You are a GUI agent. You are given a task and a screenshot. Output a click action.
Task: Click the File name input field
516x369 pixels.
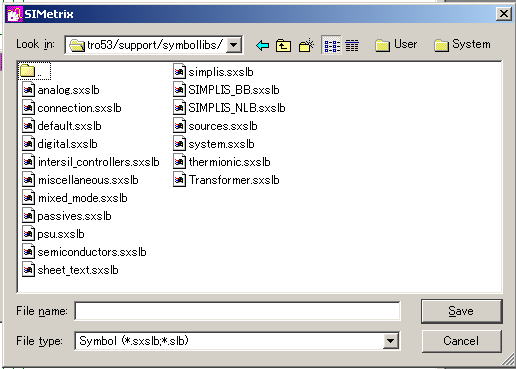coord(237,311)
